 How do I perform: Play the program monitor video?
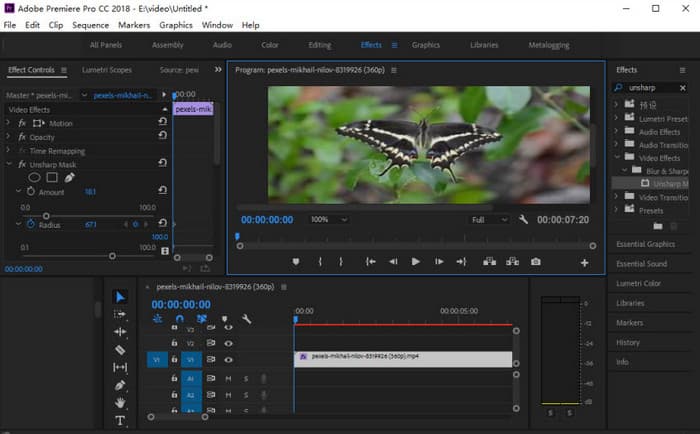[415, 262]
